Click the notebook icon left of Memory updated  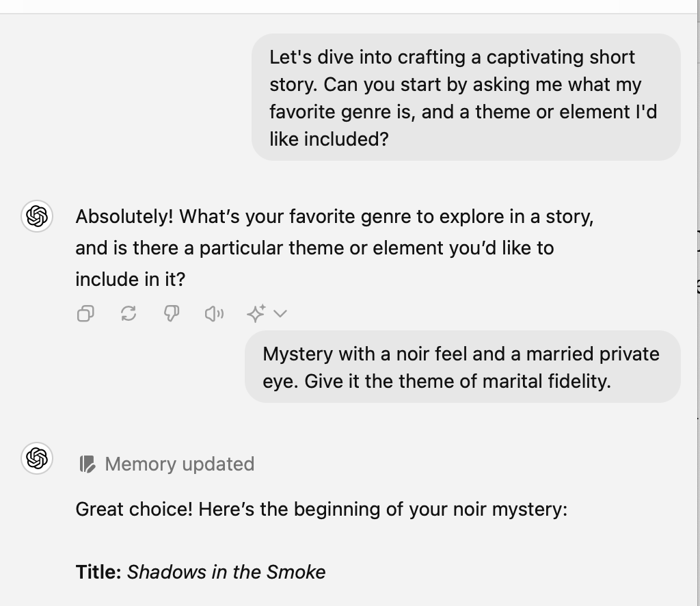[87, 464]
